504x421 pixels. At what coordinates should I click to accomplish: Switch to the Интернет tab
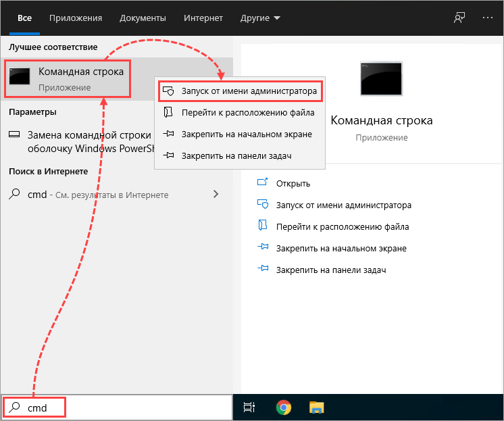pyautogui.click(x=202, y=18)
